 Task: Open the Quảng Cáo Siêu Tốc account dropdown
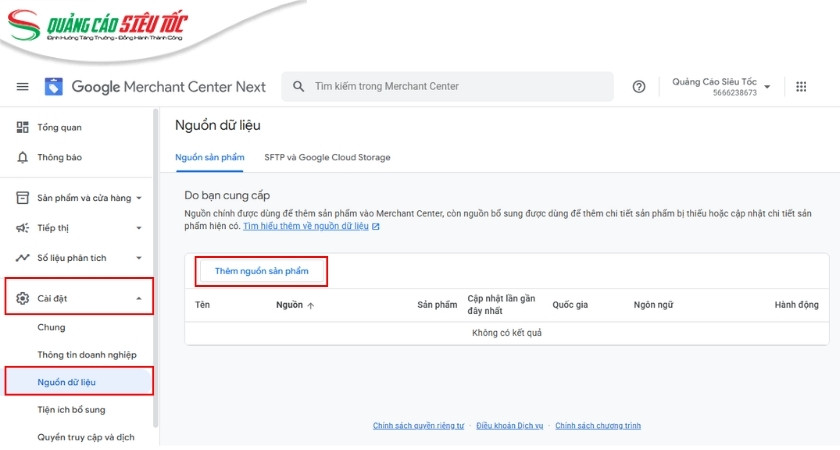pos(767,87)
